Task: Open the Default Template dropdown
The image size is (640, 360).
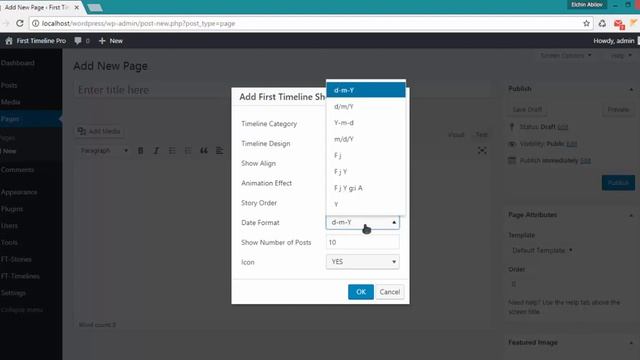Action: click(x=542, y=250)
